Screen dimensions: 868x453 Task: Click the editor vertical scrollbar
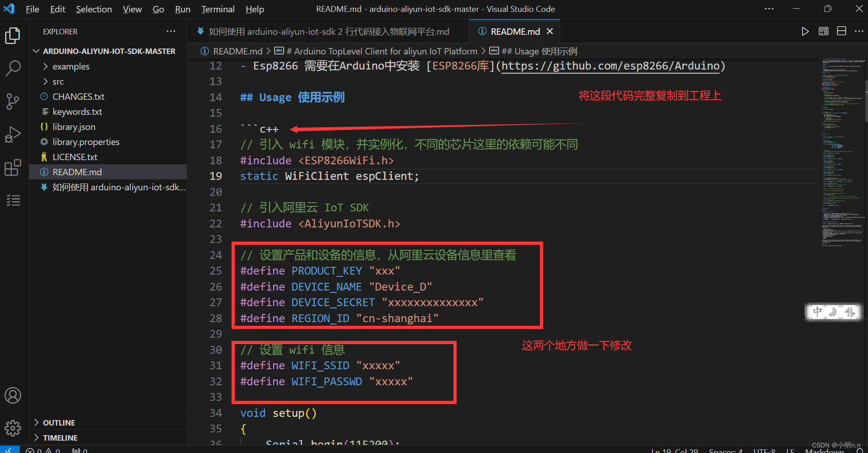click(x=866, y=101)
